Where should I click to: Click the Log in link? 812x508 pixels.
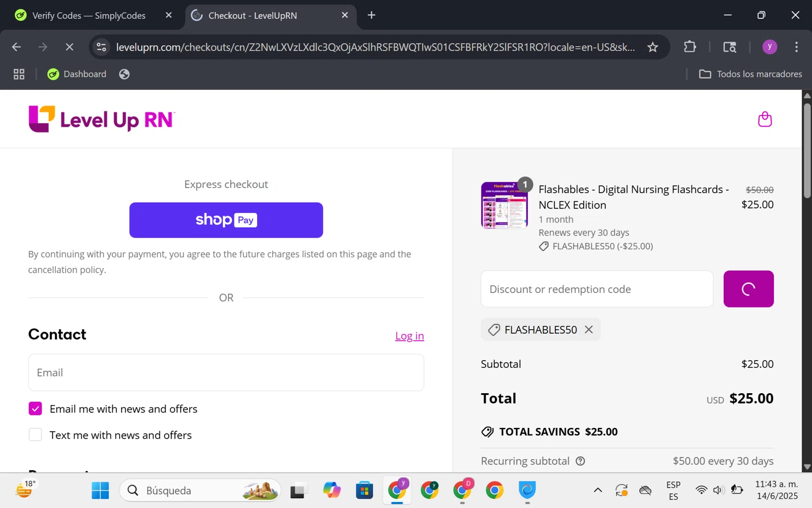tap(409, 336)
